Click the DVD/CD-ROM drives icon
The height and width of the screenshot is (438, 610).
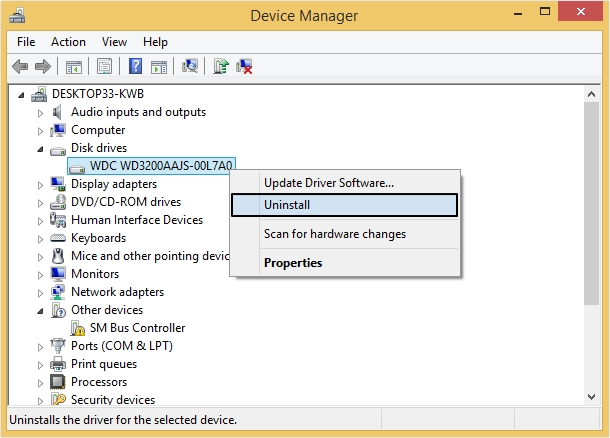(x=58, y=202)
